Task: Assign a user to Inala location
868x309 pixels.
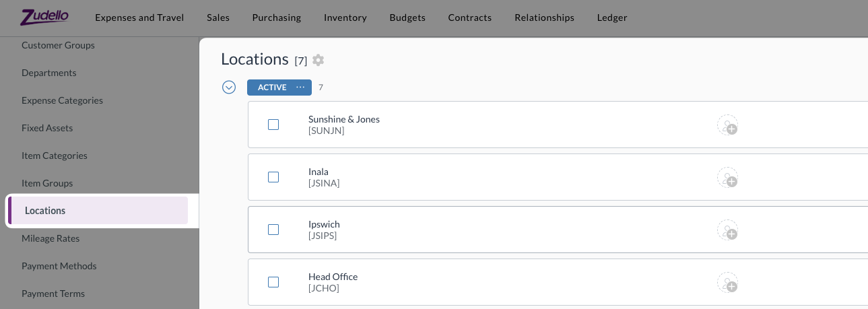Action: [727, 178]
